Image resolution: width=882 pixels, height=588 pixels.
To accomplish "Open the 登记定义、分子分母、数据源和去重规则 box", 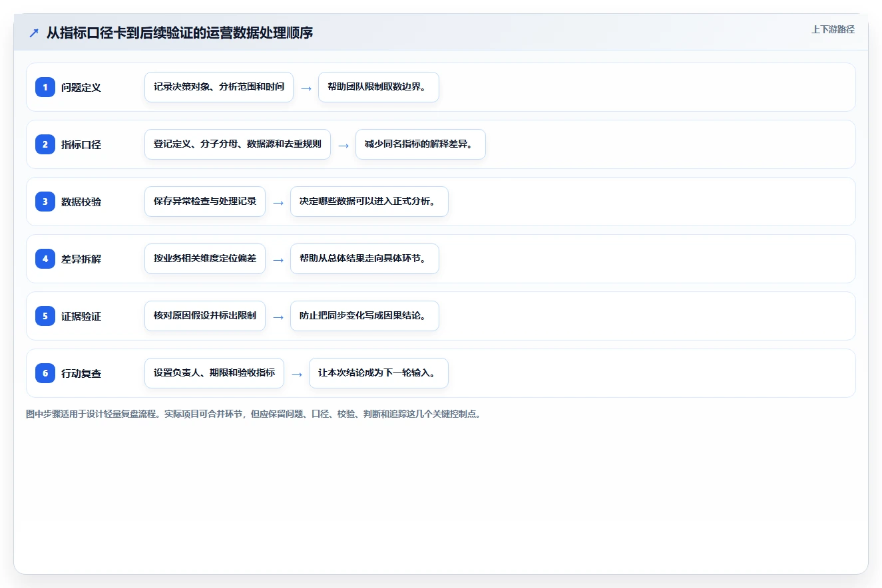I will (x=238, y=144).
